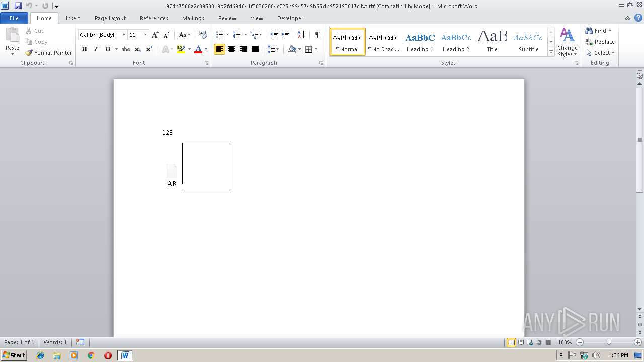Click the Grow Font icon
The width and height of the screenshot is (644, 362).
pyautogui.click(x=155, y=35)
